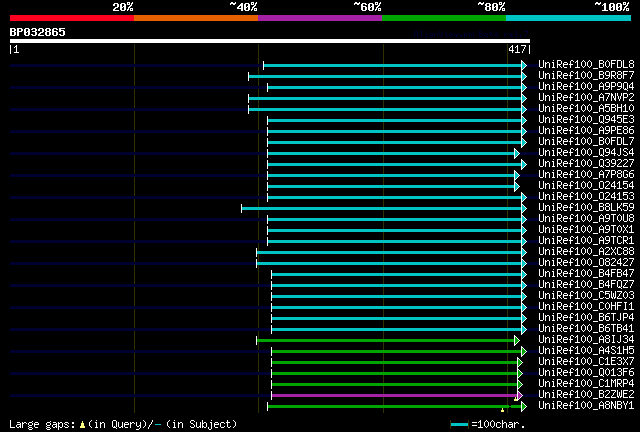
Task: Click the UniRef100_B2ZWE2 entry
Action: point(586,395)
